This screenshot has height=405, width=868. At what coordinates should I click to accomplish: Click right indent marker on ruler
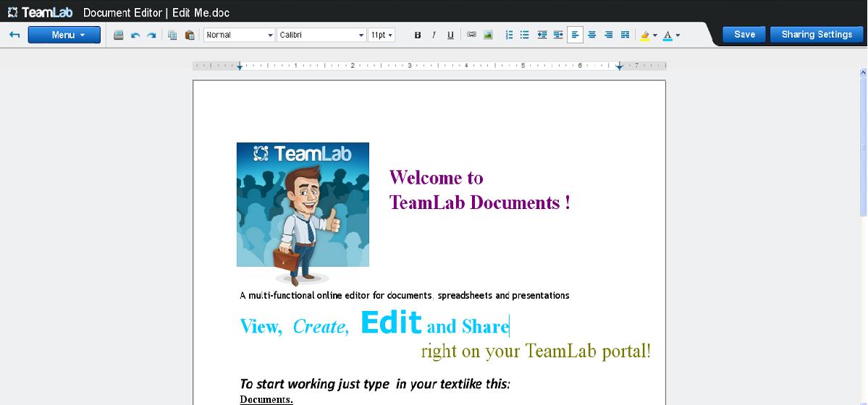[620, 67]
